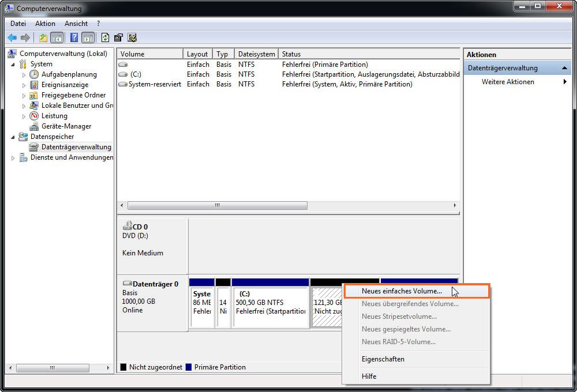
Task: Click the green Refresh toolbar icon
Action: coord(105,37)
